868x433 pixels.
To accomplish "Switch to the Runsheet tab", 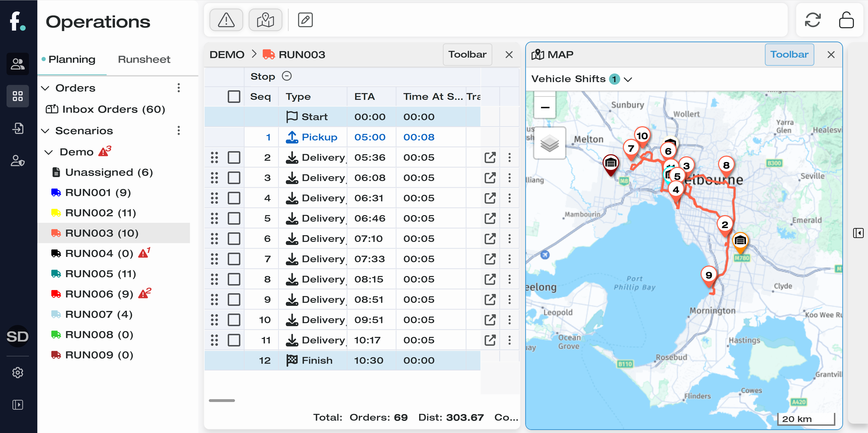I will tap(144, 59).
